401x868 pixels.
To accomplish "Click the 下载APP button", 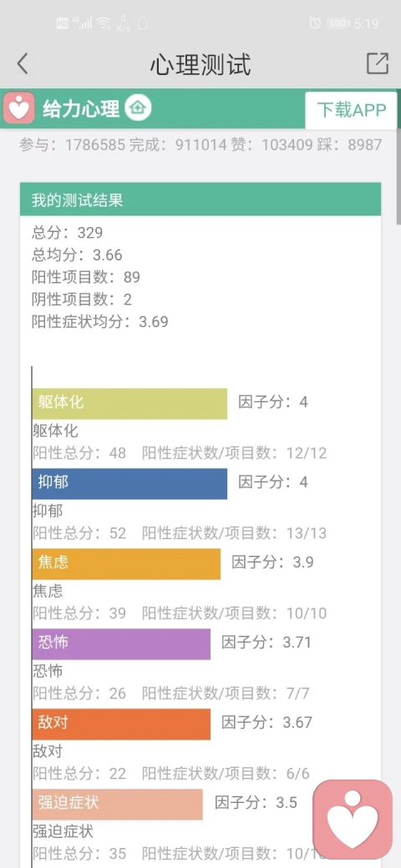I will [351, 110].
